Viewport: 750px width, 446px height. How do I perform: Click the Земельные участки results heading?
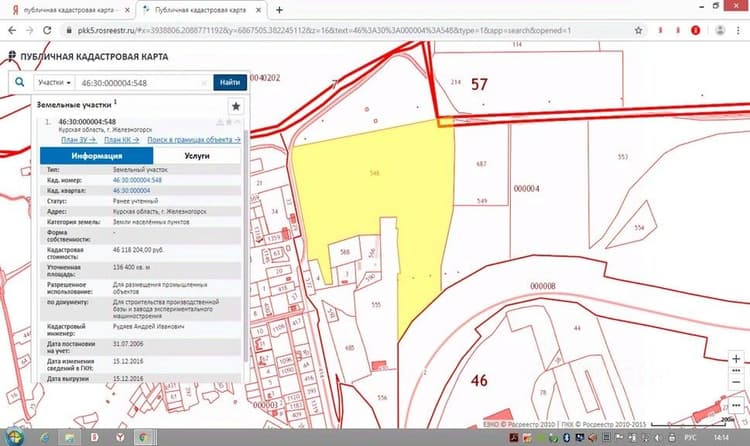74,105
